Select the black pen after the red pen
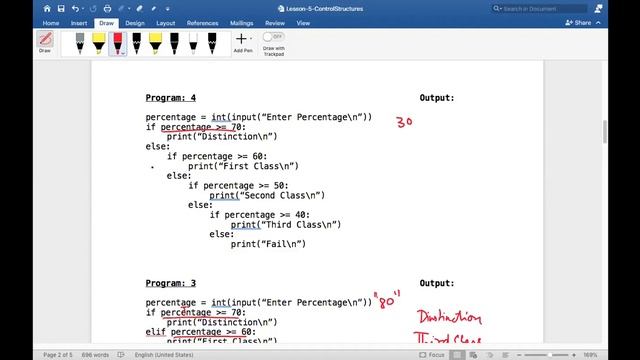Image resolution: width=640 pixels, height=360 pixels. tap(137, 43)
